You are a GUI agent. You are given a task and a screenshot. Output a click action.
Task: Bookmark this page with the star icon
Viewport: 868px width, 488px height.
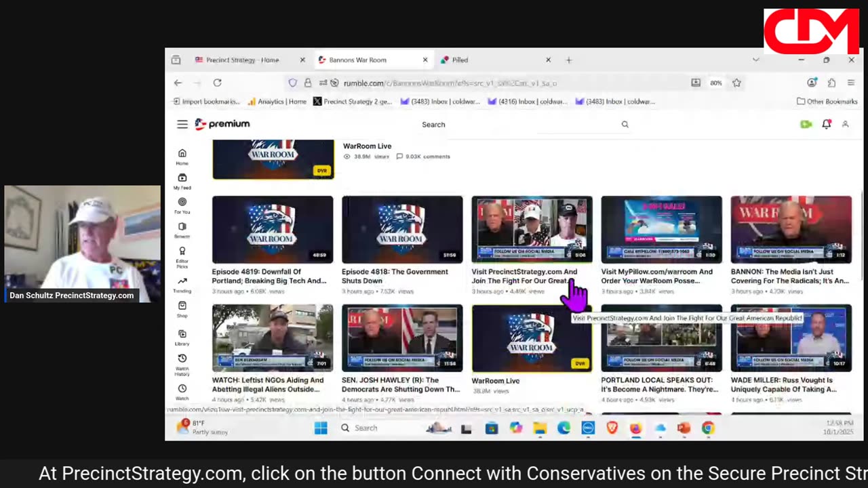click(736, 83)
